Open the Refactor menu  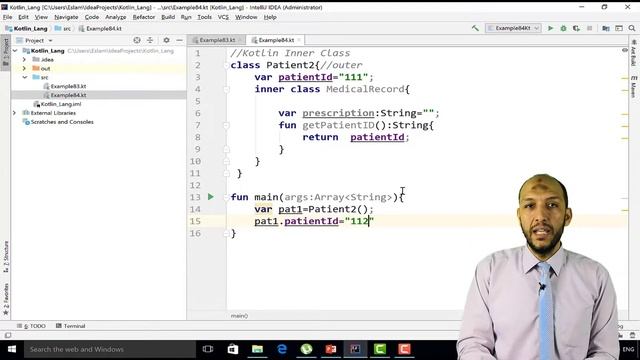144,17
